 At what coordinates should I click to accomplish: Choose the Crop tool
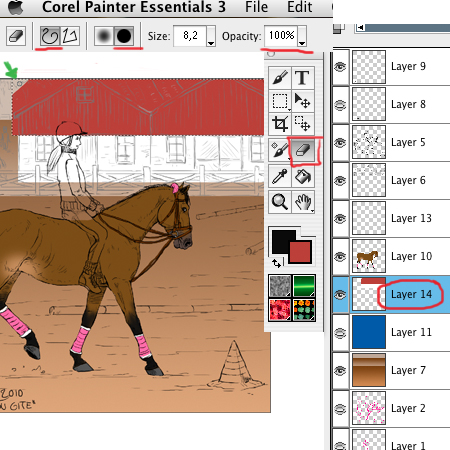coord(280,124)
